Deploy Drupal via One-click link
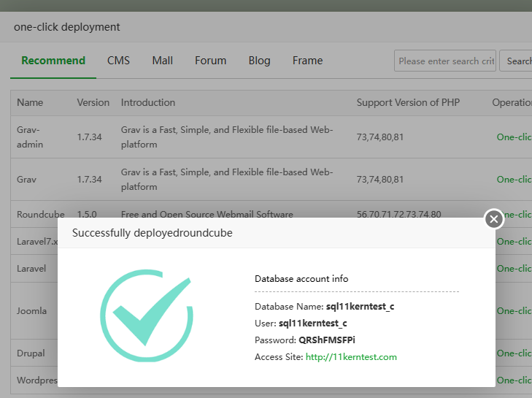Screen dimensions: 532x398 pos(514,353)
